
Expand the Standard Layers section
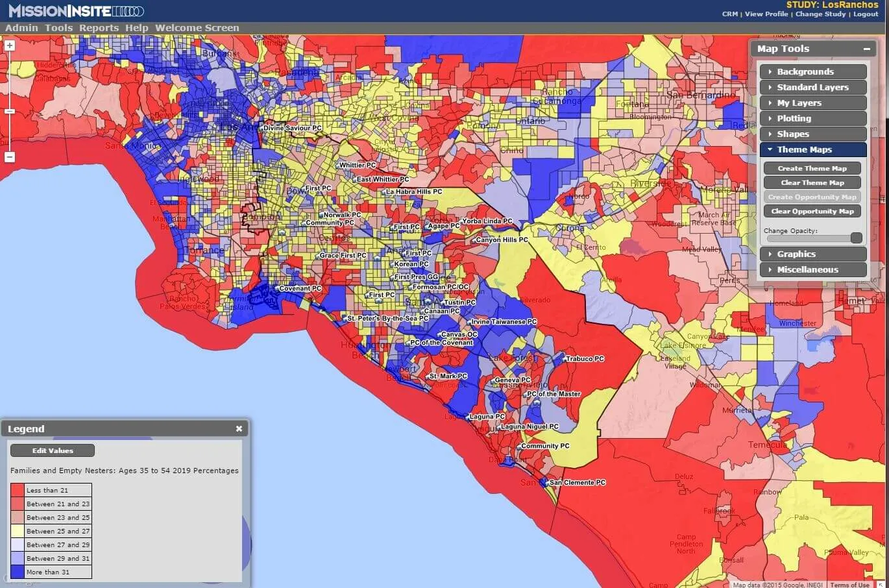click(x=813, y=88)
